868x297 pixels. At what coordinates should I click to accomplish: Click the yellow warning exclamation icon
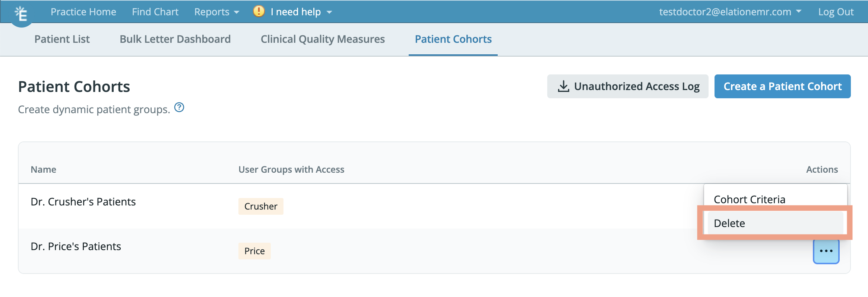tap(259, 12)
